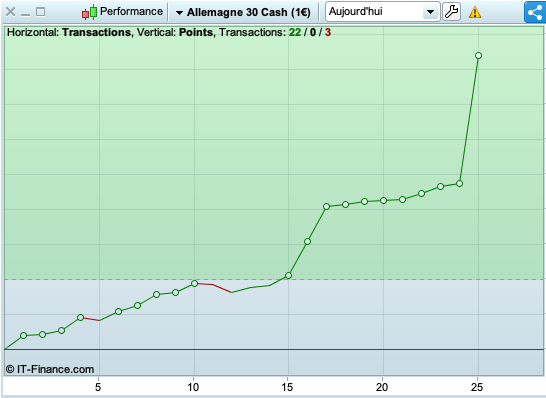Click the x-axis label 15
This screenshot has height=398, width=546.
[287, 387]
